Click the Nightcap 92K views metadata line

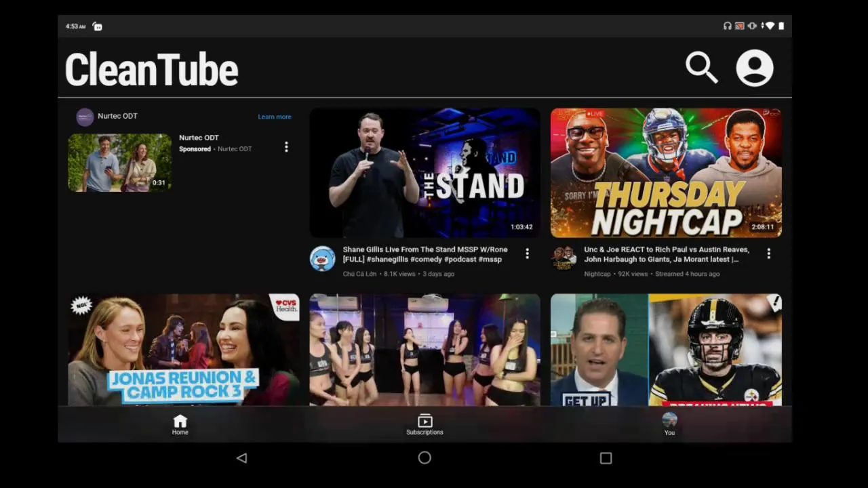coord(652,274)
